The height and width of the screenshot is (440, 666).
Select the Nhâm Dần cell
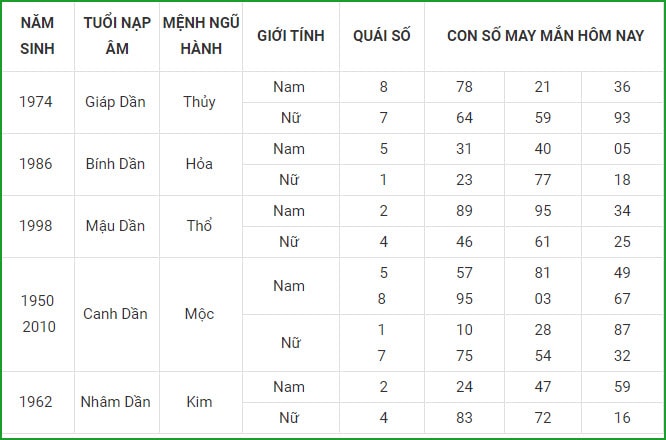[117, 402]
